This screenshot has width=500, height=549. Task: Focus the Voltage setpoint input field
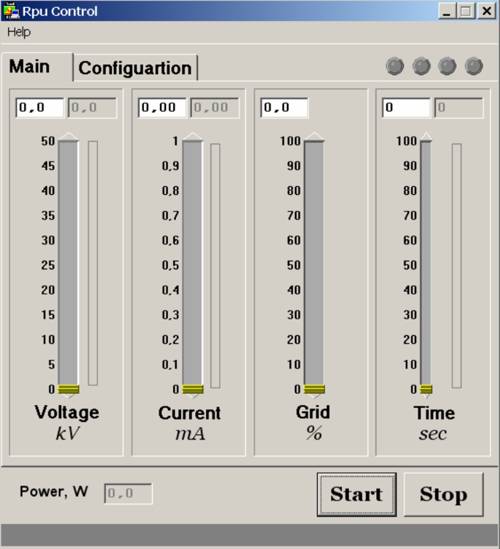pyautogui.click(x=40, y=107)
